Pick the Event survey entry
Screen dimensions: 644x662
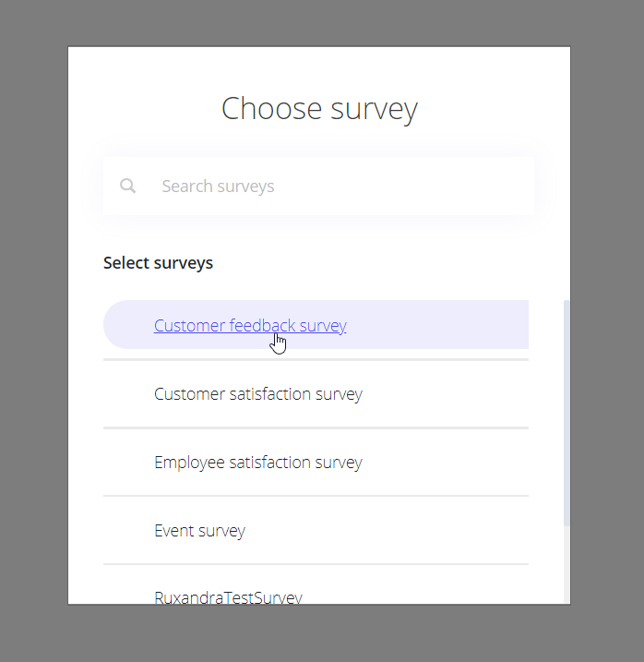(x=199, y=531)
